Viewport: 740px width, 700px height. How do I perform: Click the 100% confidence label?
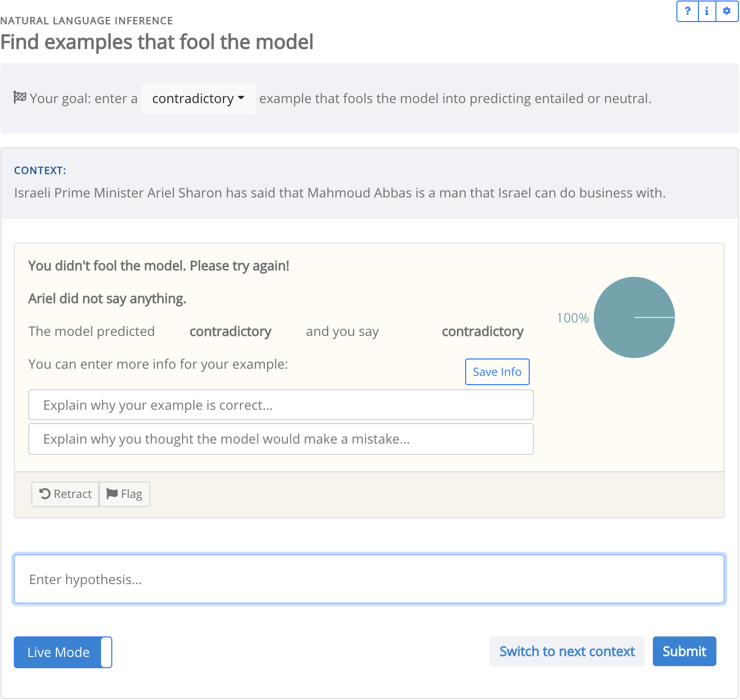573,318
